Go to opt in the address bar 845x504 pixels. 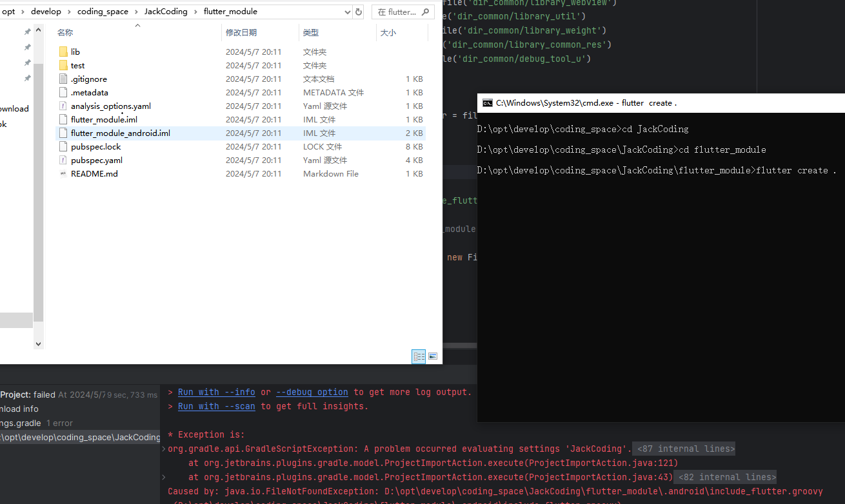click(9, 12)
